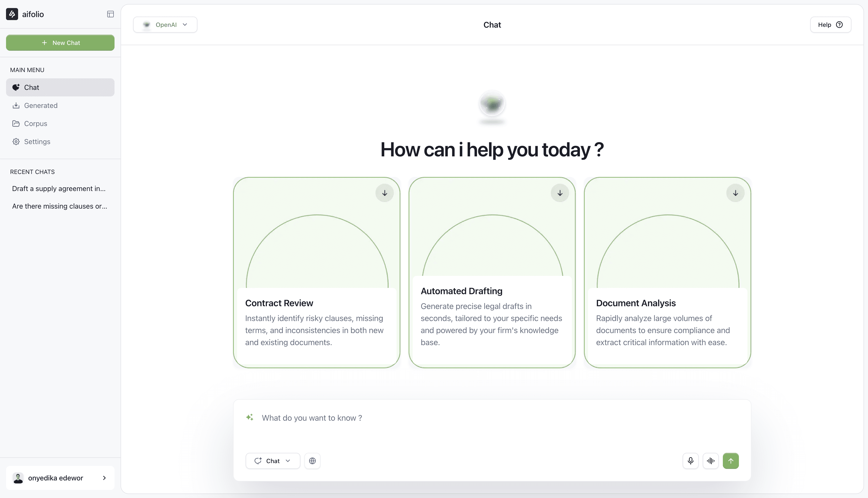This screenshot has width=868, height=498.
Task: Click the microphone icon to dictate
Action: (690, 461)
